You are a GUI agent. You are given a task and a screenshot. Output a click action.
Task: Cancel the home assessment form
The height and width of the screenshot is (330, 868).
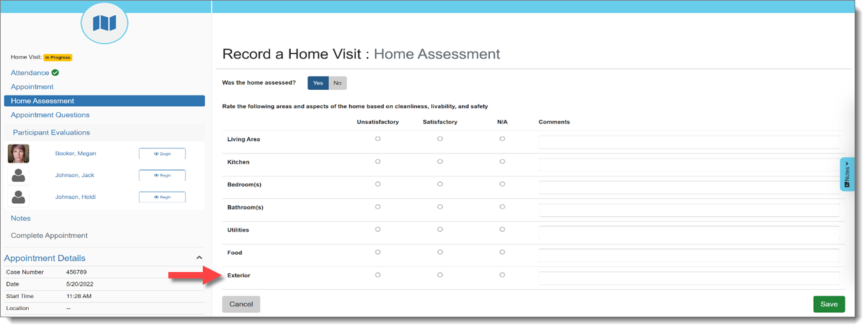coord(241,304)
